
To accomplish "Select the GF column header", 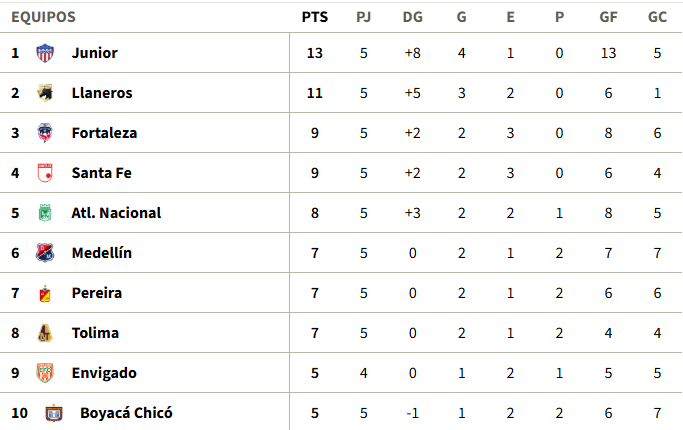I will 609,17.
